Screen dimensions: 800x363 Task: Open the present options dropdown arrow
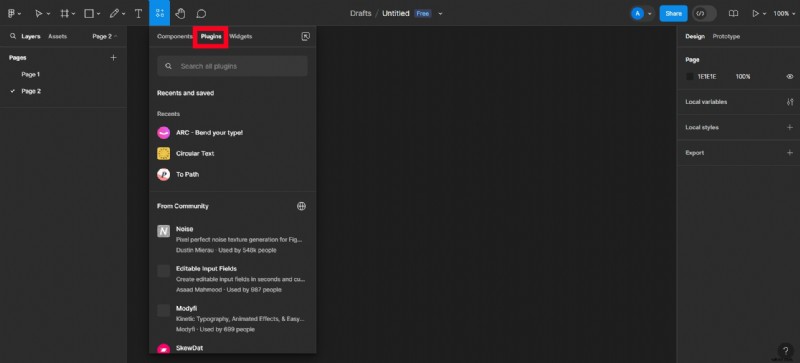[x=764, y=14]
